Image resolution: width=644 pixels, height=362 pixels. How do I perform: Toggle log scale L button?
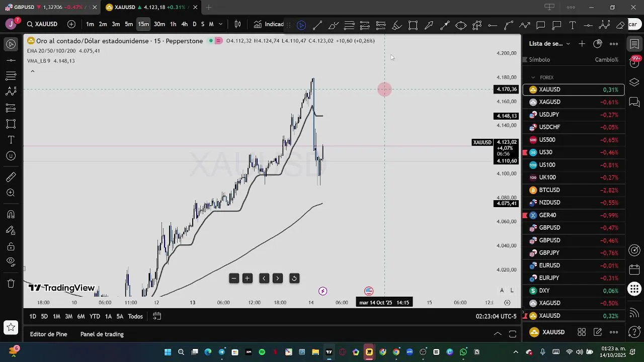tap(512, 291)
